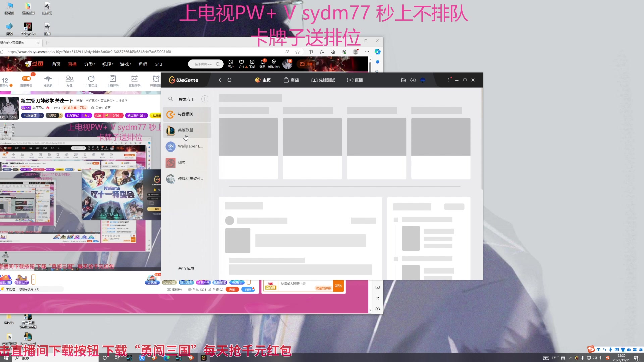Open the 鱼吧 menu item on Douyu
Viewport: 644px width, 362px height.
(143, 64)
